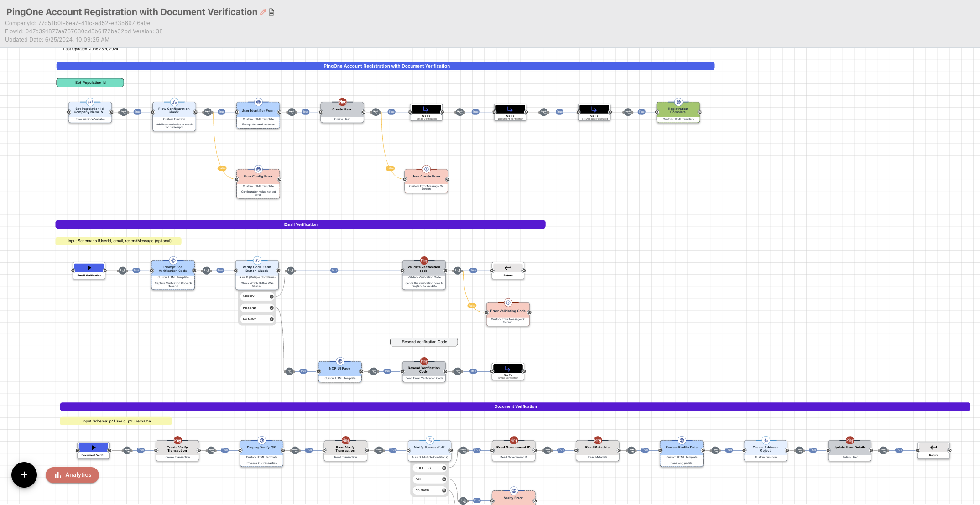Click the Email Verification purple section banner
The width and height of the screenshot is (980, 505).
tap(300, 224)
